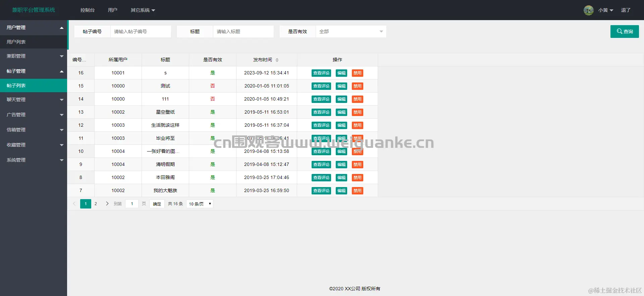Image resolution: width=644 pixels, height=296 pixels.
Task: View comments for post 16
Action: pos(321,73)
